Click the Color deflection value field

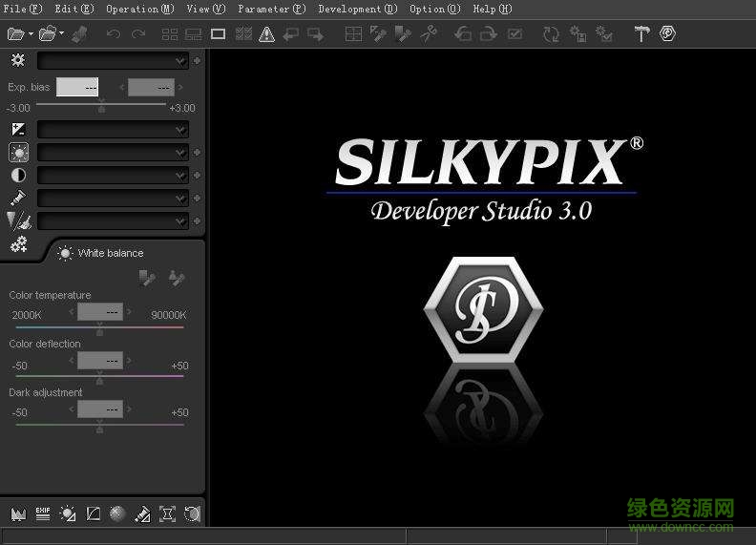pyautogui.click(x=99, y=361)
